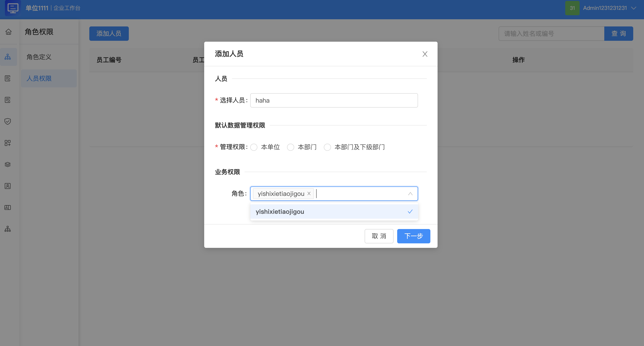Select the 本部门及下级部门 radio option

pos(327,147)
